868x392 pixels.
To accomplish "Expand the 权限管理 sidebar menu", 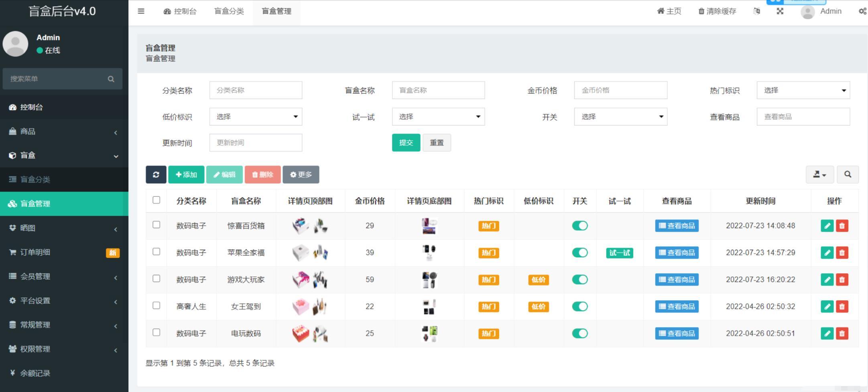I will pos(64,349).
